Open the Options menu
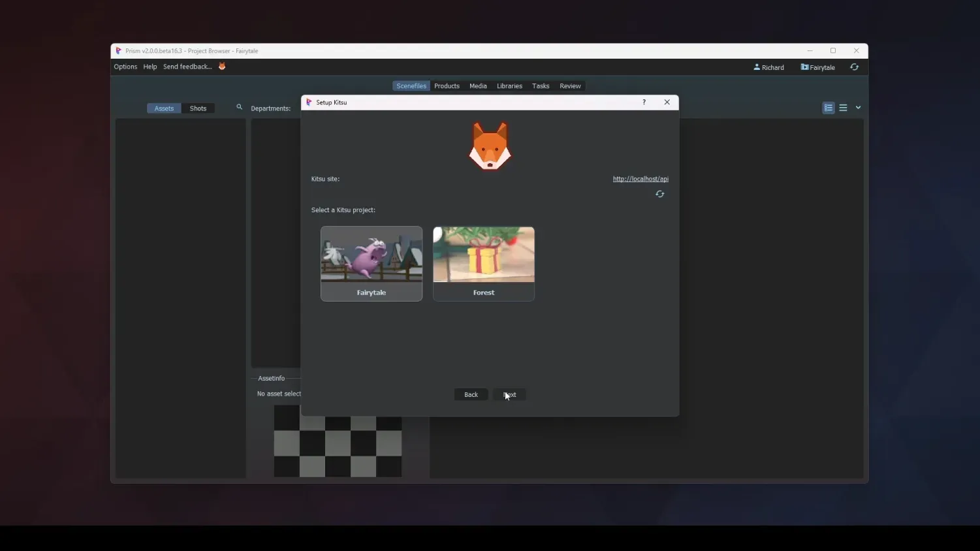This screenshot has height=551, width=980. [125, 67]
